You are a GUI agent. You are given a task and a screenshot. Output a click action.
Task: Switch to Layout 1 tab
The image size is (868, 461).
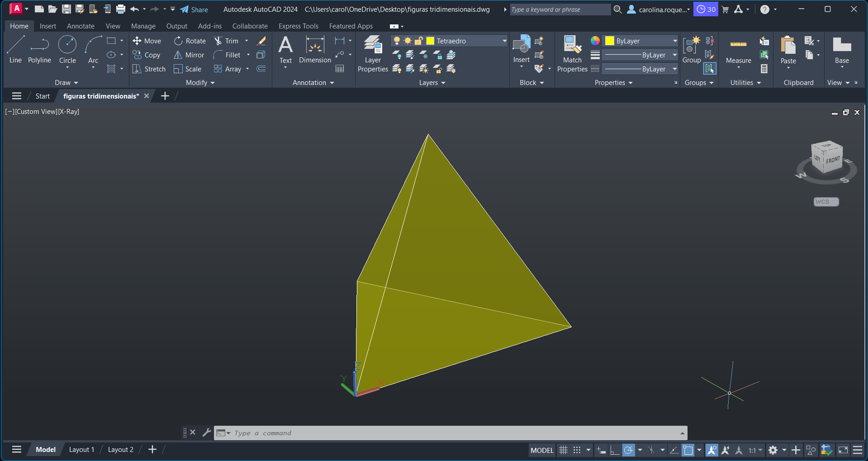click(x=81, y=450)
